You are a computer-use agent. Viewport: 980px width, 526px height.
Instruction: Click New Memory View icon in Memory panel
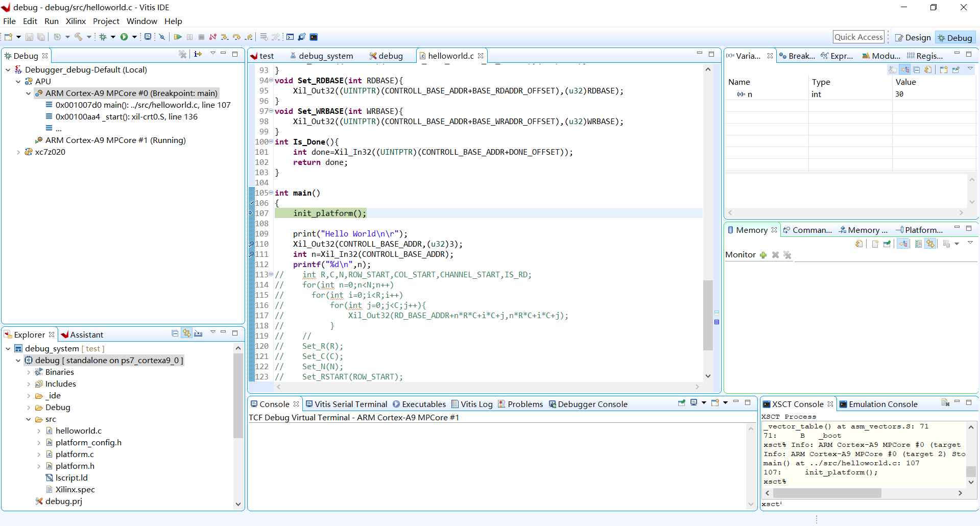point(875,244)
